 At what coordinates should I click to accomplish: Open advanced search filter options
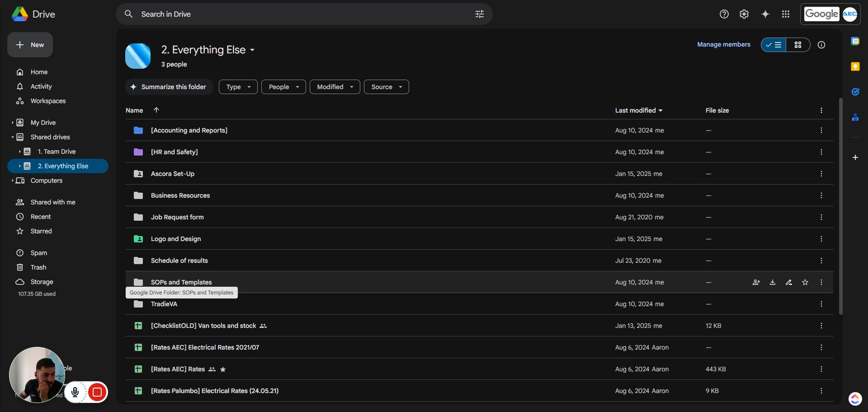coord(480,14)
